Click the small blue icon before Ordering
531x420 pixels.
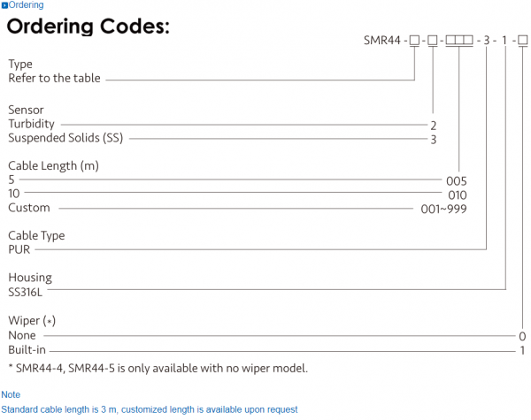(x=4, y=5)
